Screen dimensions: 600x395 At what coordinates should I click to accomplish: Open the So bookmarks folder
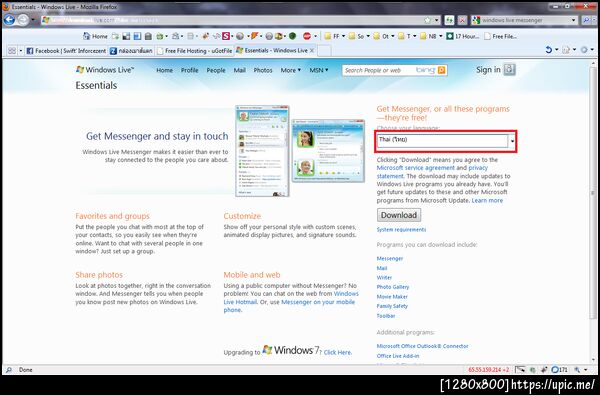click(359, 36)
